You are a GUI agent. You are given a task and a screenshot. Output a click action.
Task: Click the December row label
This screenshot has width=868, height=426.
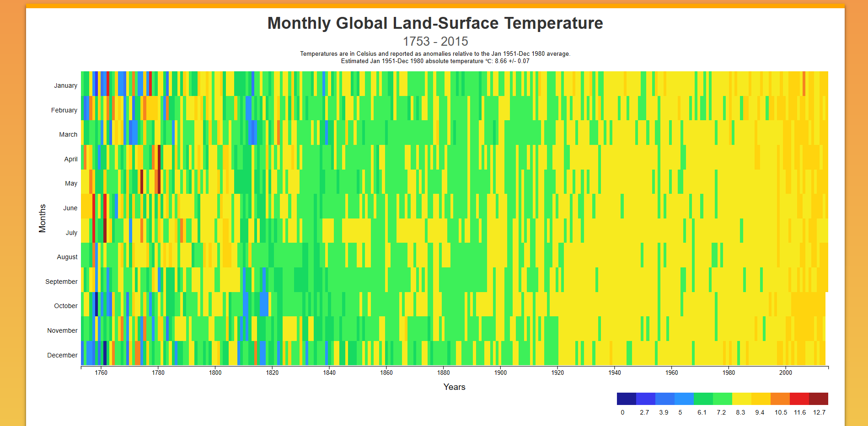pos(62,355)
